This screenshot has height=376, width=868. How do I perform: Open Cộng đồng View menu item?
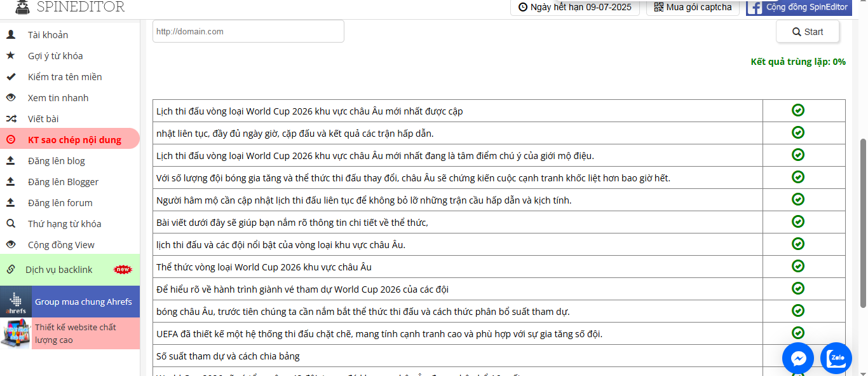tap(70, 244)
